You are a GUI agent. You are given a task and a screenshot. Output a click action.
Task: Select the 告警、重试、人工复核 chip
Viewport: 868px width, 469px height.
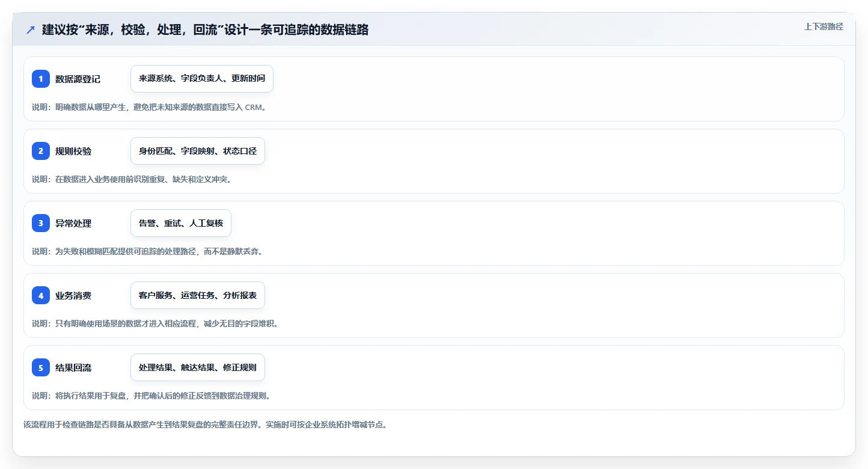click(x=181, y=223)
